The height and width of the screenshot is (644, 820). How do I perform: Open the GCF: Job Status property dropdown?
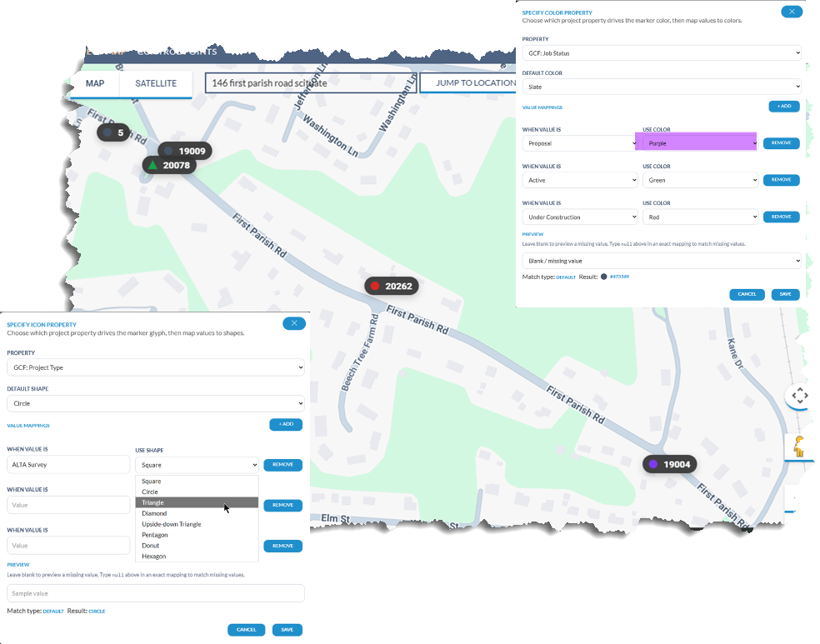(x=662, y=52)
